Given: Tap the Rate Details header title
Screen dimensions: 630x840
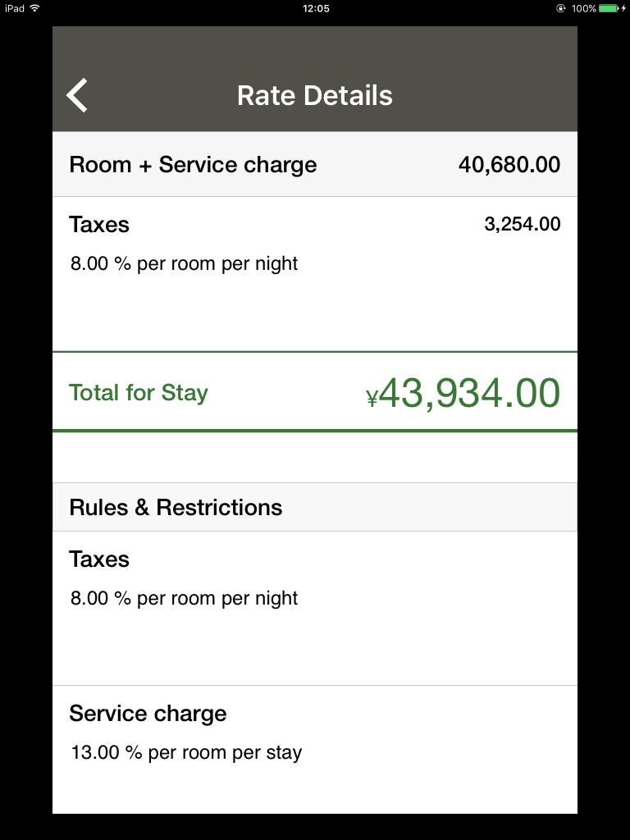Looking at the screenshot, I should pyautogui.click(x=315, y=95).
